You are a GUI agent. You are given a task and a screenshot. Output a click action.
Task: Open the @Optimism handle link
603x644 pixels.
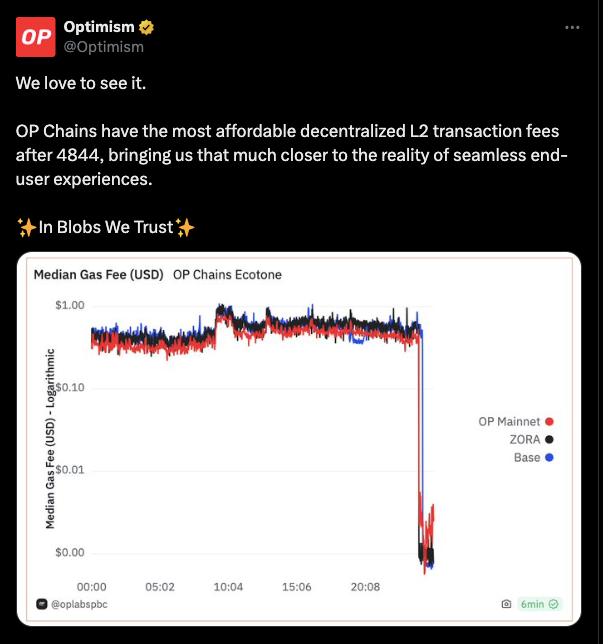pyautogui.click(x=104, y=47)
